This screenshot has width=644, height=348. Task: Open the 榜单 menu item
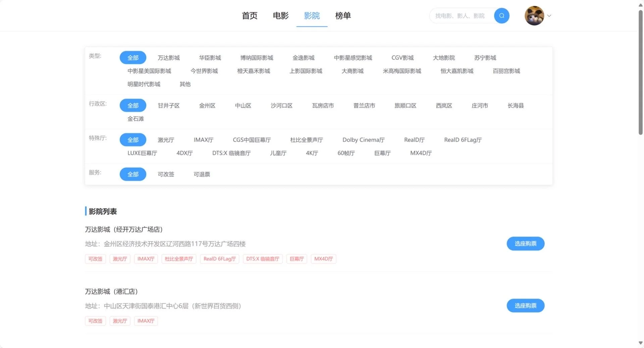343,16
